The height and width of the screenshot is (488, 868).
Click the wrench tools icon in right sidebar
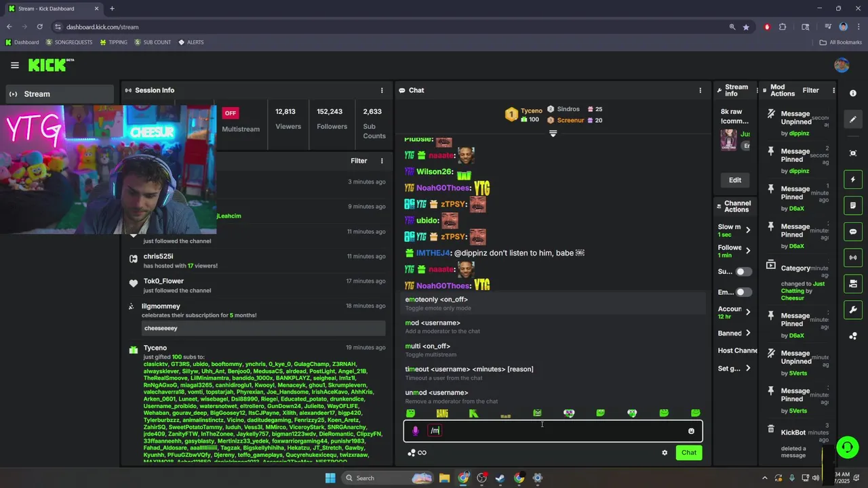click(x=853, y=310)
